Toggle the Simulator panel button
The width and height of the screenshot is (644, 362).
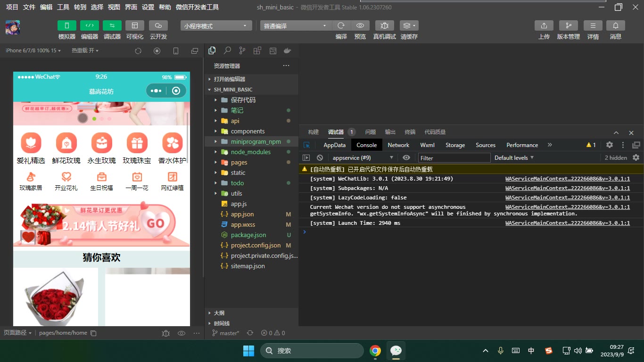click(67, 25)
